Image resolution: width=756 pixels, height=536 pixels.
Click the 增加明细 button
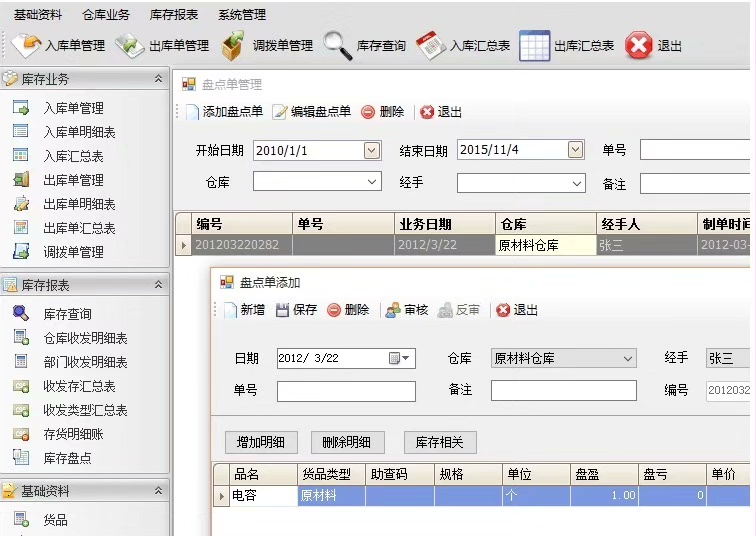[x=261, y=442]
